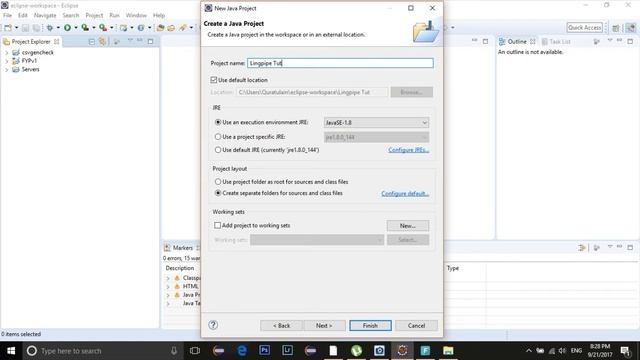Click the Type column header in Markers

453,268
